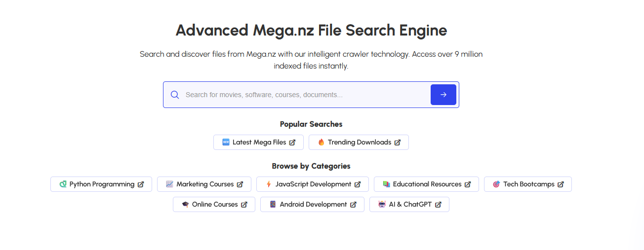Click the magnifying glass search icon
Viewport: 644px width, 250px height.
175,95
